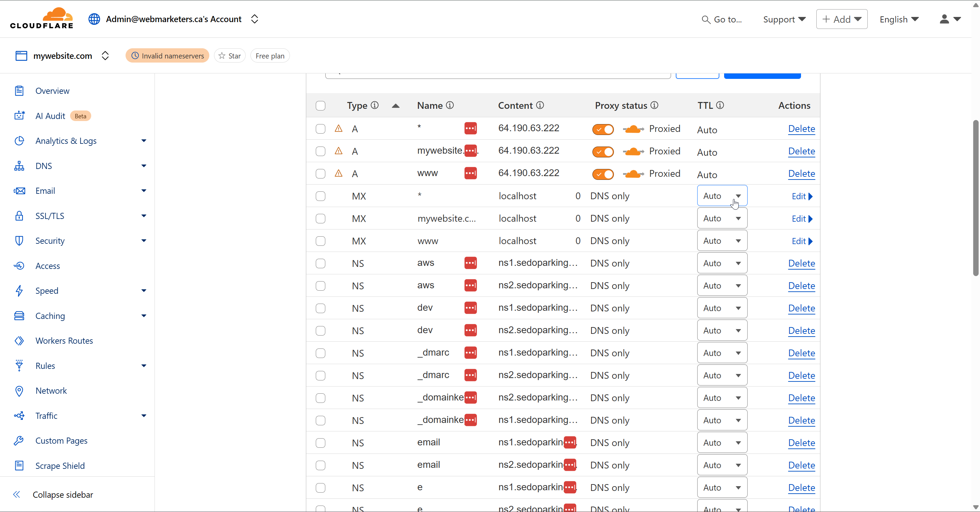Click the Proxy status info icon
The height and width of the screenshot is (512, 980).
pos(654,105)
